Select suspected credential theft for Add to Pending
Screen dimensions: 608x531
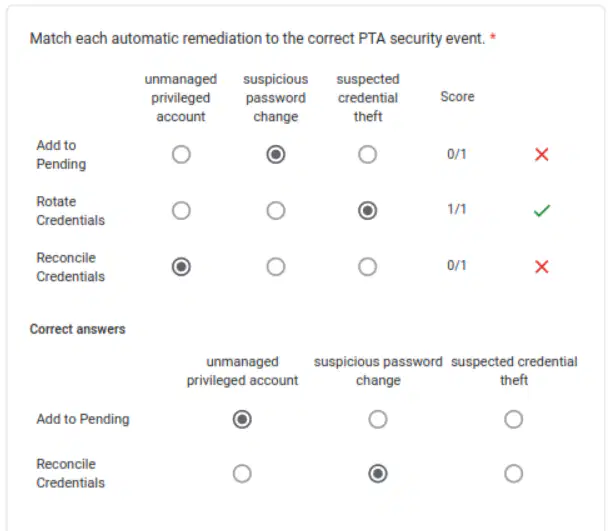tap(368, 154)
